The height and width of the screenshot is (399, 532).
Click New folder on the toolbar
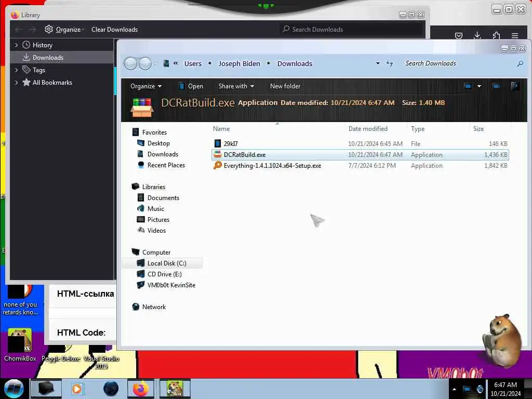(285, 86)
